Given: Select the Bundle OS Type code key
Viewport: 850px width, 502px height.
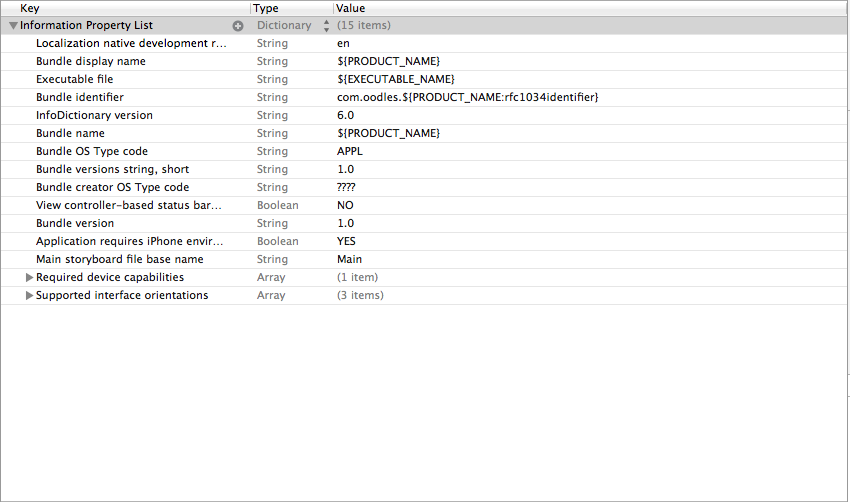Looking at the screenshot, I should [x=92, y=151].
